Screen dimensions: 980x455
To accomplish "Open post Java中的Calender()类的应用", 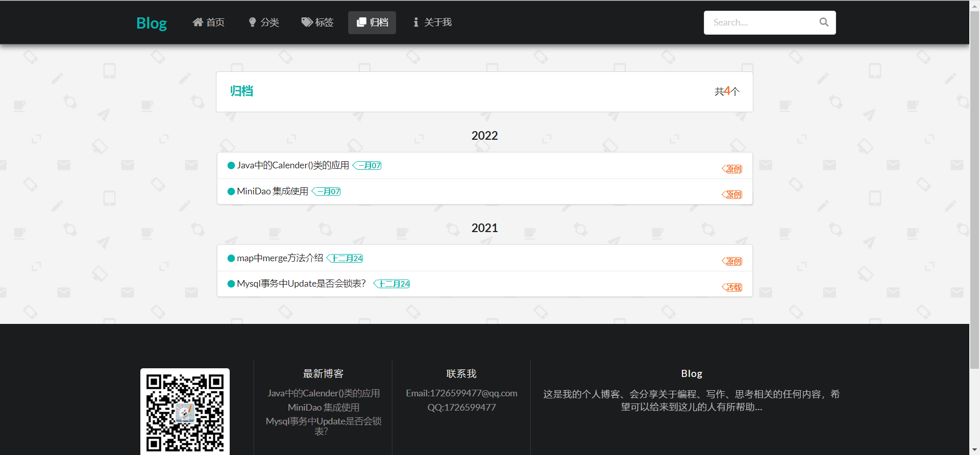I will (293, 165).
